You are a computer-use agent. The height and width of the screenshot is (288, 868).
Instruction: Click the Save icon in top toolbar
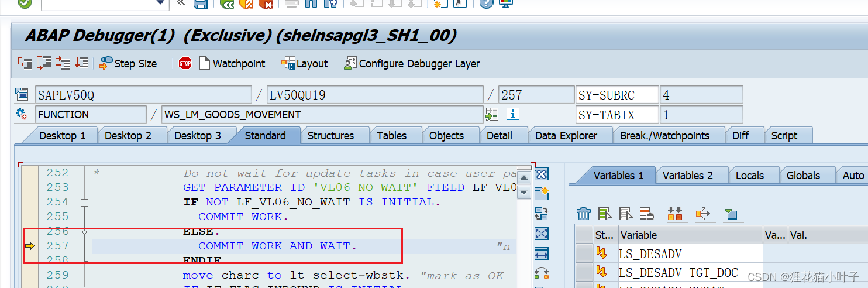(201, 4)
